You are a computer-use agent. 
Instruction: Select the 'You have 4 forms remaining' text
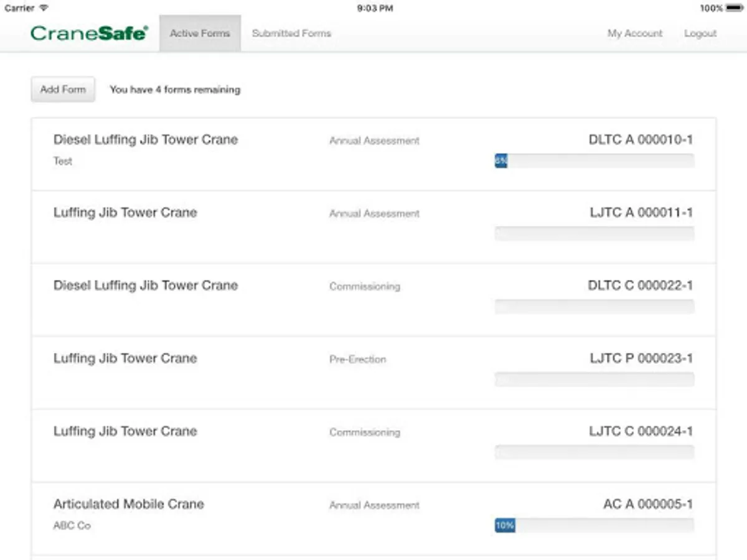pos(175,90)
